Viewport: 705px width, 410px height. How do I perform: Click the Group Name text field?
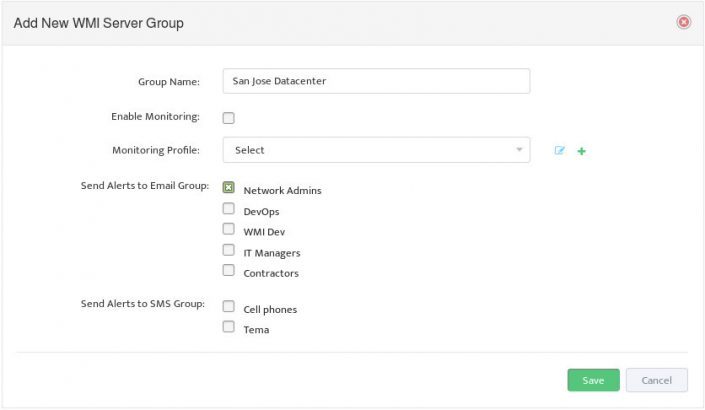coord(376,81)
